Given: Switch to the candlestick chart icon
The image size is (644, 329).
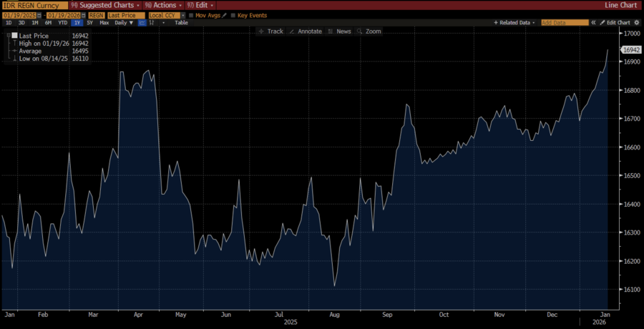Looking at the screenshot, I should pos(152,23).
